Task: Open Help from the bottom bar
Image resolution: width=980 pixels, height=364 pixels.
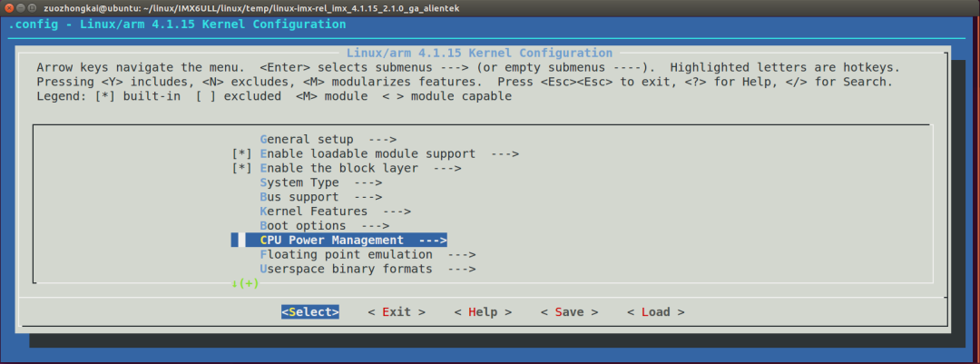Action: (x=483, y=312)
